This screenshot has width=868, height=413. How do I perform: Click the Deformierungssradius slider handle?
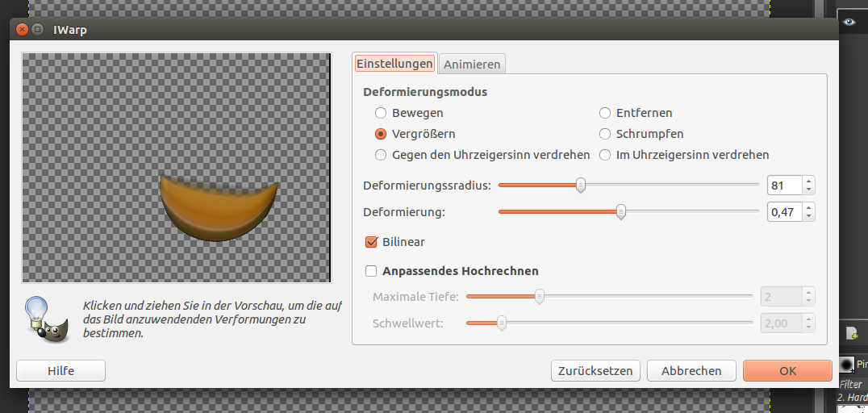[580, 185]
